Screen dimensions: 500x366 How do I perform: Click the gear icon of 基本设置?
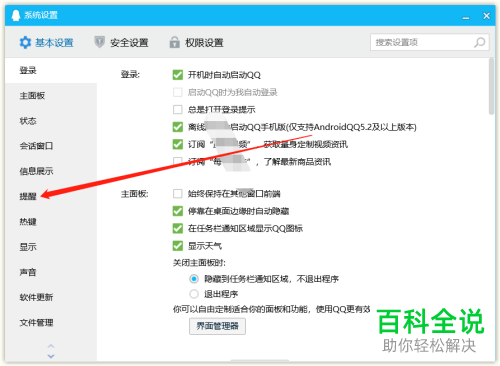[25, 43]
